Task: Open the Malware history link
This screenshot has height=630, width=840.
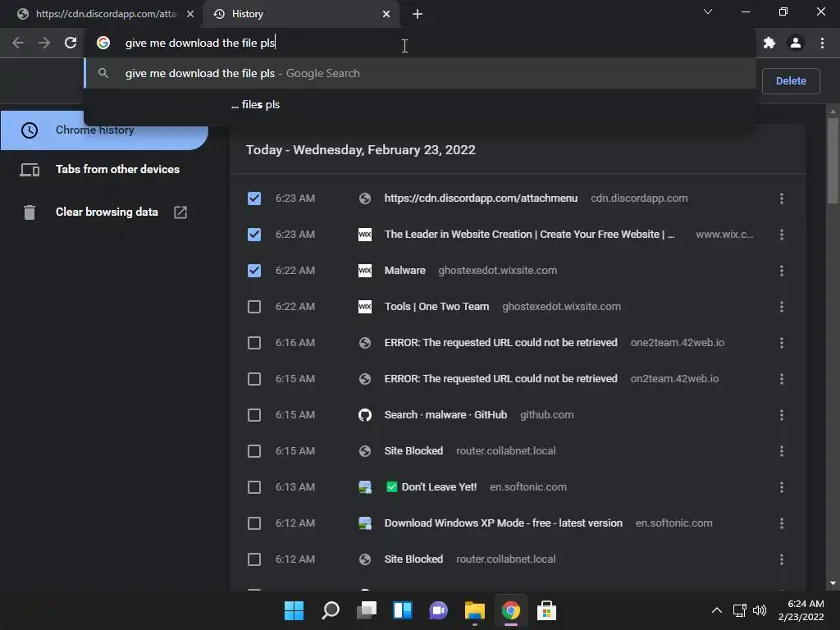Action: pyautogui.click(x=404, y=271)
